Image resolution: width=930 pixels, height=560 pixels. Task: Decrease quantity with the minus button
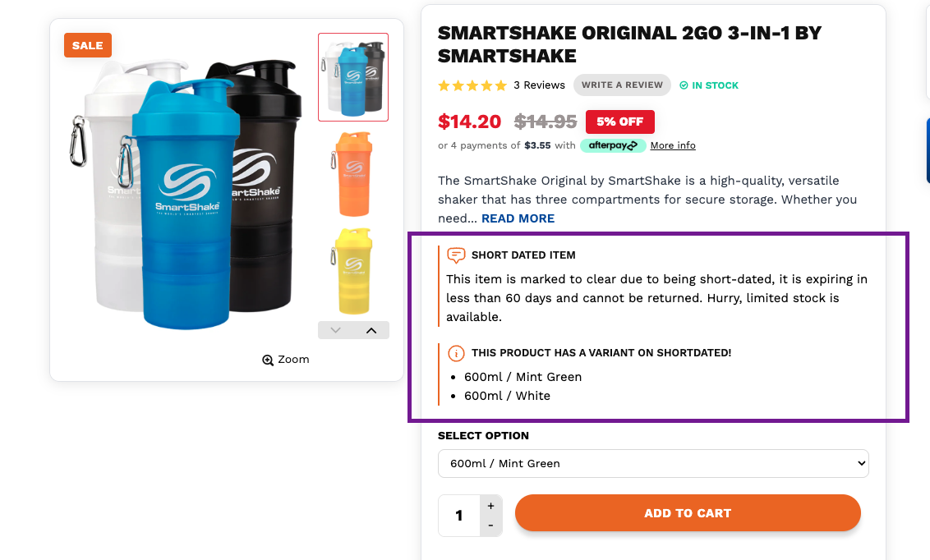[490, 526]
